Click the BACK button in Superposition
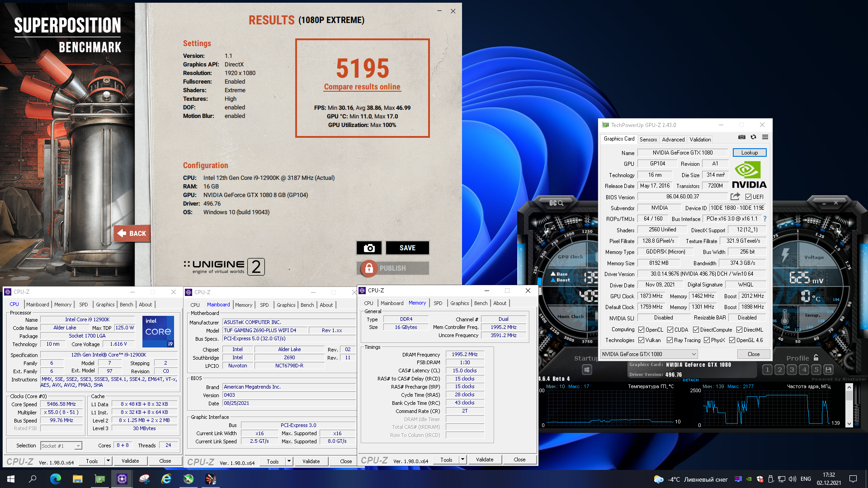The image size is (868, 488). (132, 233)
